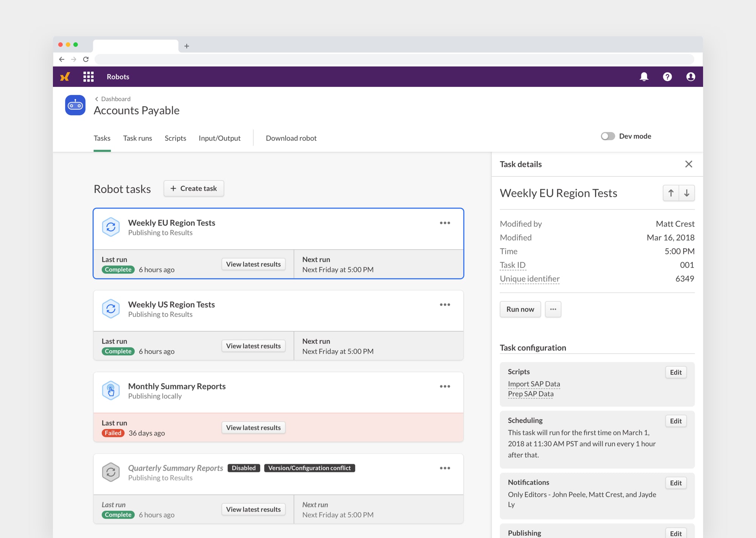The width and height of the screenshot is (756, 538).
Task: Edit the Publishing configuration
Action: click(x=676, y=533)
